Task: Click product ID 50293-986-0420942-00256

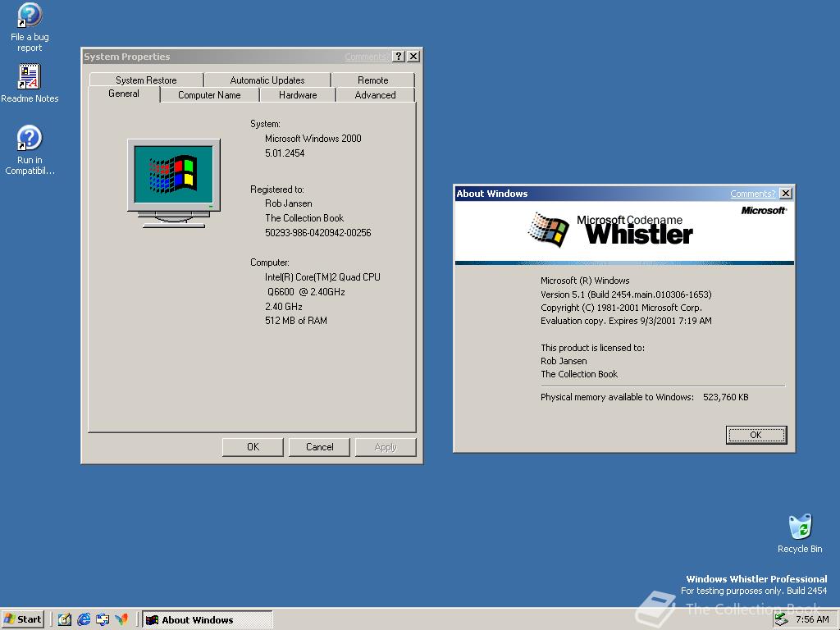Action: 317,232
